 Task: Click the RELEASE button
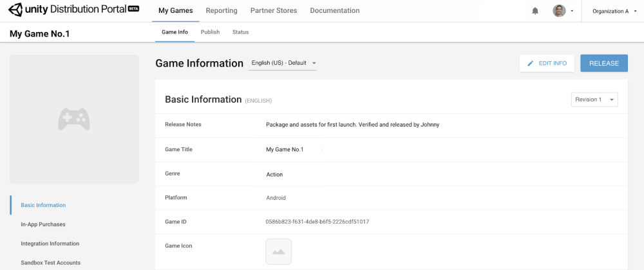[604, 63]
